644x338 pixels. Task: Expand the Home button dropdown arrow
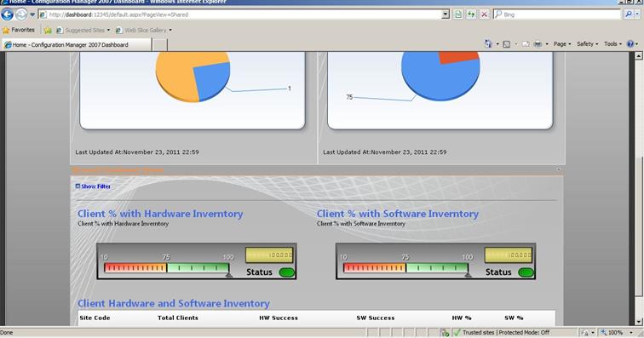pos(497,44)
